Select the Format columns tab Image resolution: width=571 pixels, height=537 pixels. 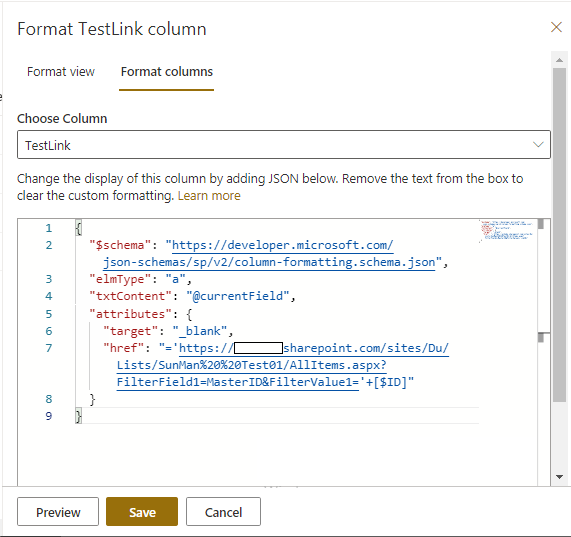[166, 72]
